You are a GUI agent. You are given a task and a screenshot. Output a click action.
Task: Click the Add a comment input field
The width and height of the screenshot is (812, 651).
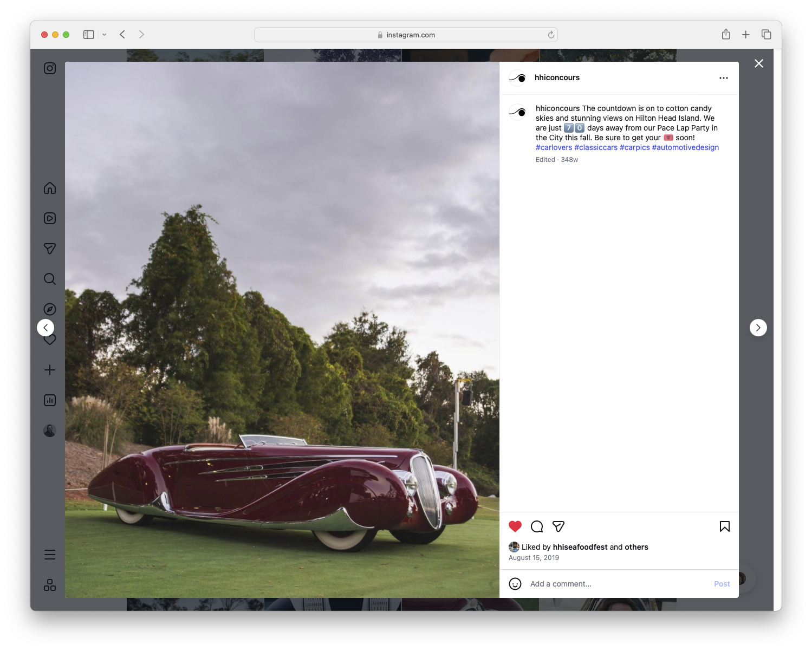point(596,584)
